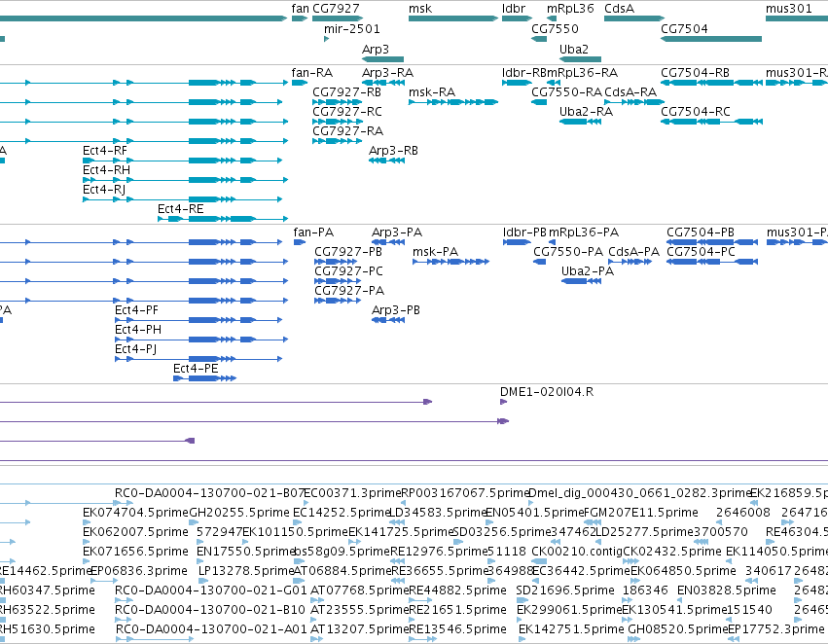The image size is (828, 644).
Task: Select EST RC0-DA0004-130700-021-A01
Action: point(211,629)
